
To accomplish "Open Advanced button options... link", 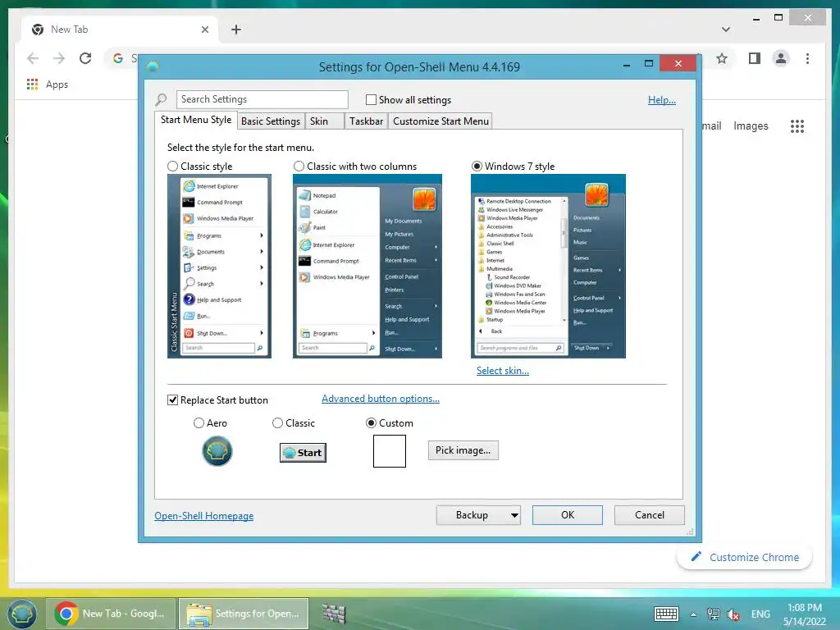I will coord(381,399).
